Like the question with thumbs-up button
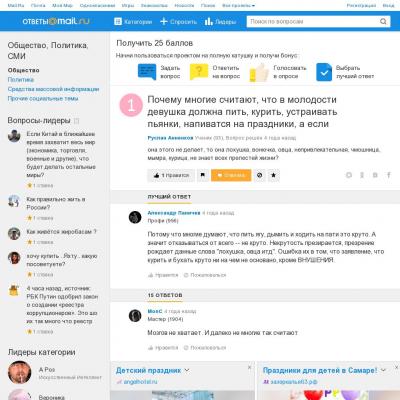Viewport: 400px width, 400px height. coord(171,175)
